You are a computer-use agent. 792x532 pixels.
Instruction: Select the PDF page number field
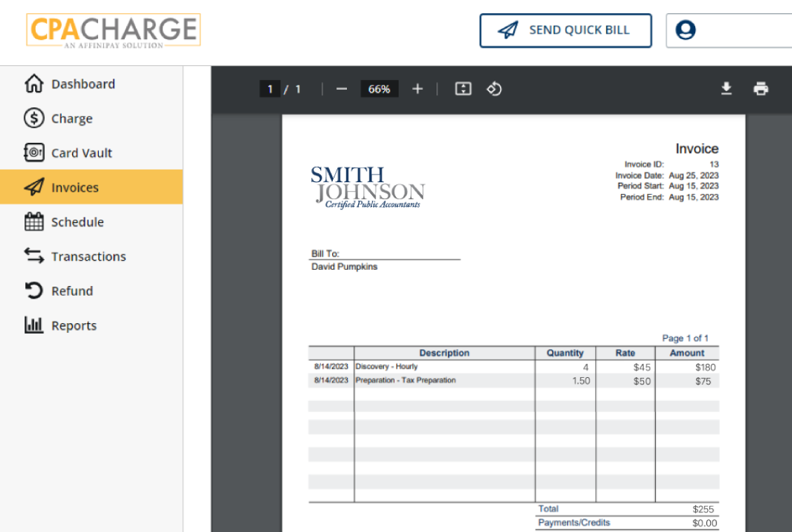click(x=270, y=89)
